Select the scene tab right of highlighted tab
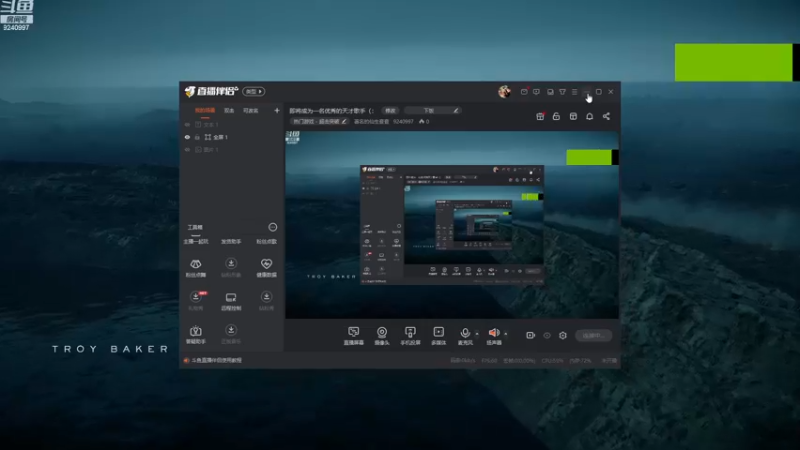Screen dimensions: 800x450 [x=229, y=110]
